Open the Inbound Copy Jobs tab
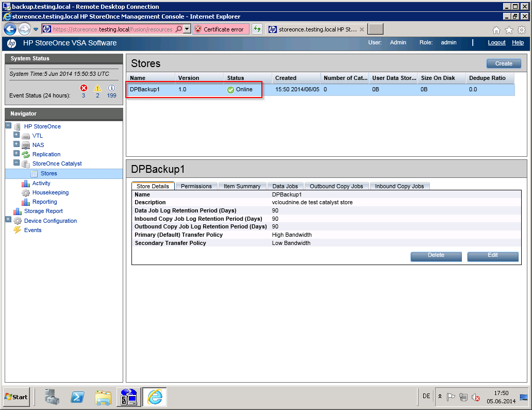Image resolution: width=532 pixels, height=410 pixels. coord(400,186)
